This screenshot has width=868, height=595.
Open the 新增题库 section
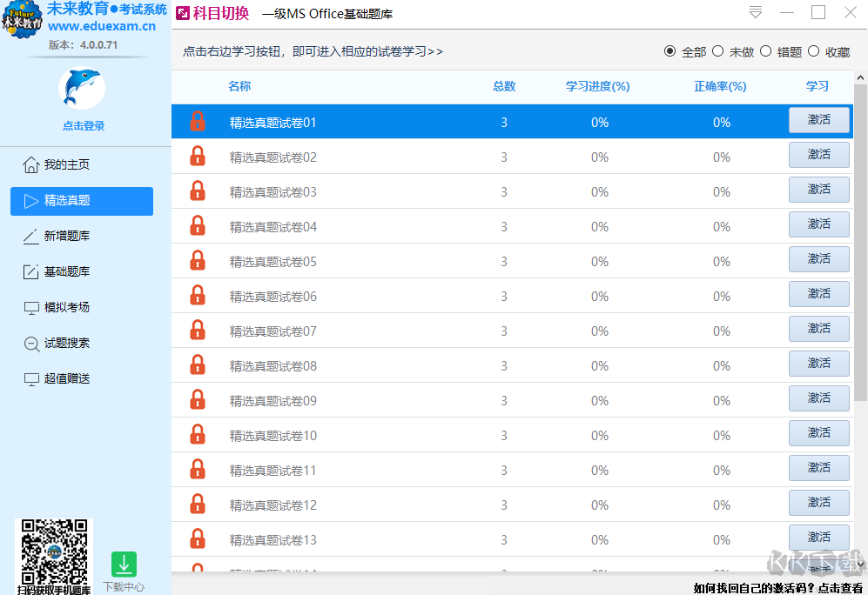tap(65, 237)
